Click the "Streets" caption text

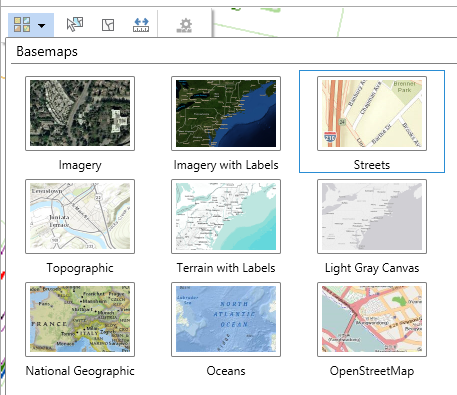pos(372,165)
